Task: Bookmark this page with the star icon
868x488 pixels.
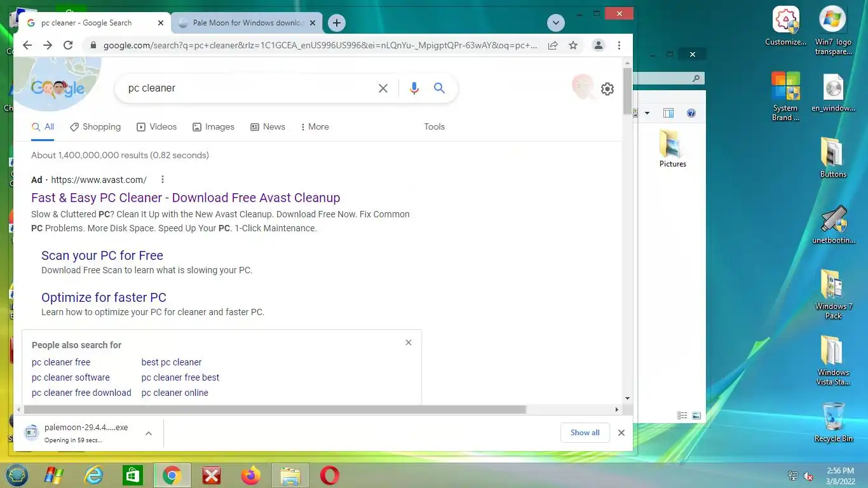Action: [x=573, y=45]
